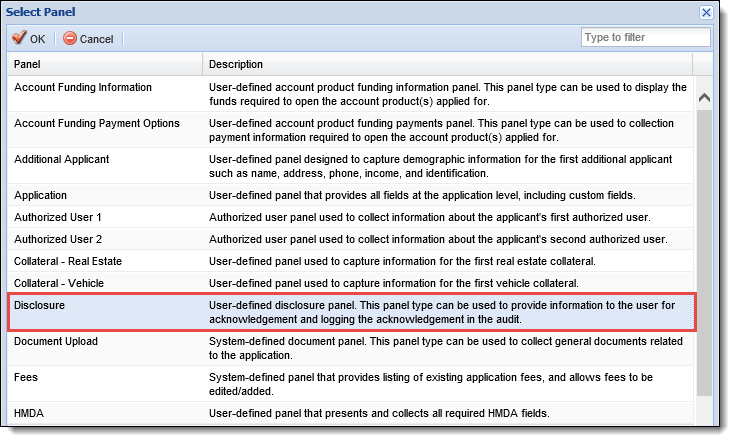Select the Collateral - Vehicle row

click(350, 283)
